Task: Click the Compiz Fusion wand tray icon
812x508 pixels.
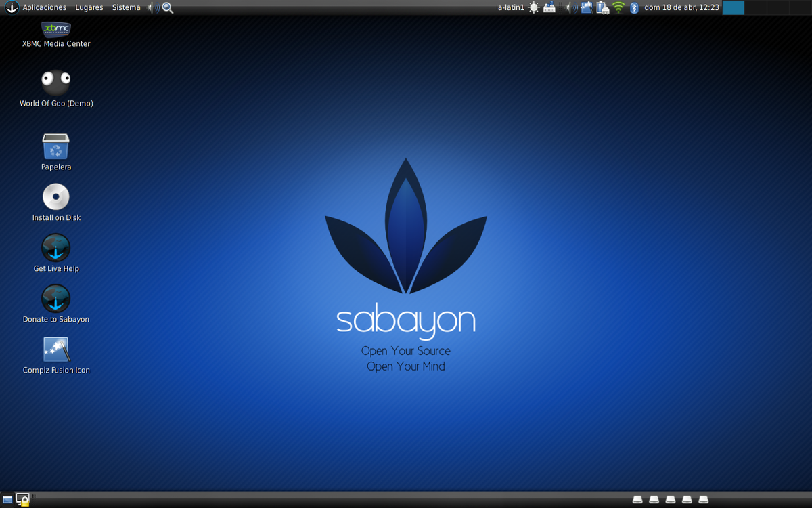Action: (x=587, y=7)
